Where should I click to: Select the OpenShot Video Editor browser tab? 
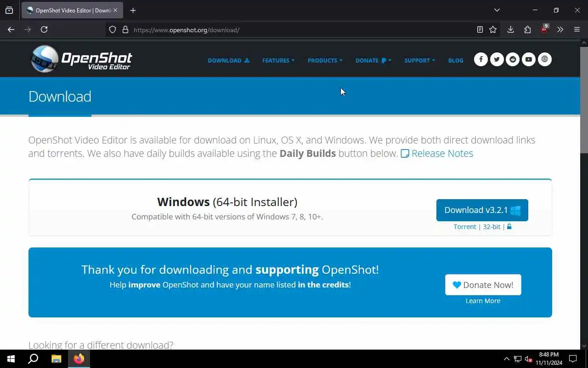click(x=72, y=10)
